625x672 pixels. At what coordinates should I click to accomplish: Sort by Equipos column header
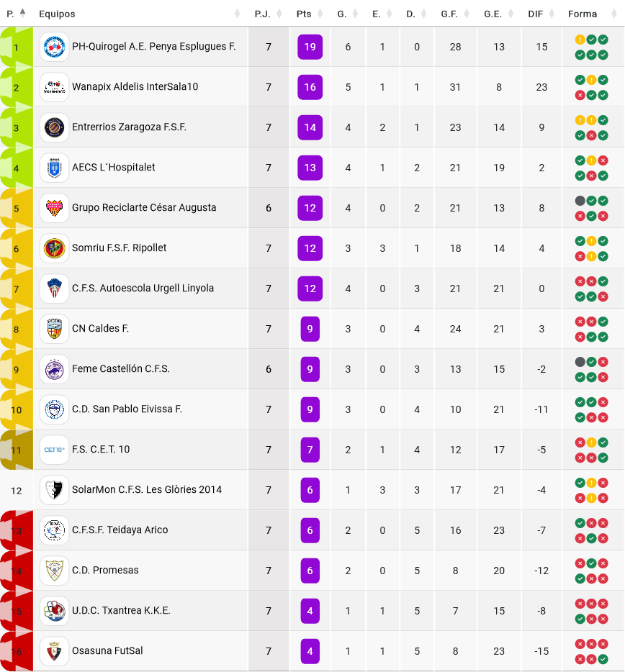[x=57, y=14]
